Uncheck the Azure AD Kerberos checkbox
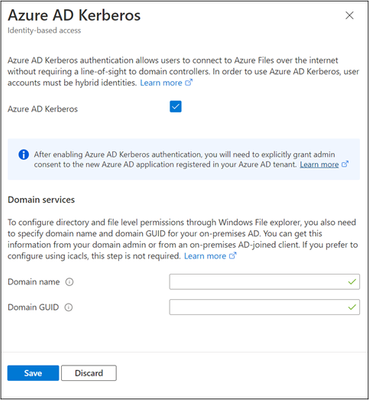Viewport: 369px width, 400px height. click(x=176, y=107)
